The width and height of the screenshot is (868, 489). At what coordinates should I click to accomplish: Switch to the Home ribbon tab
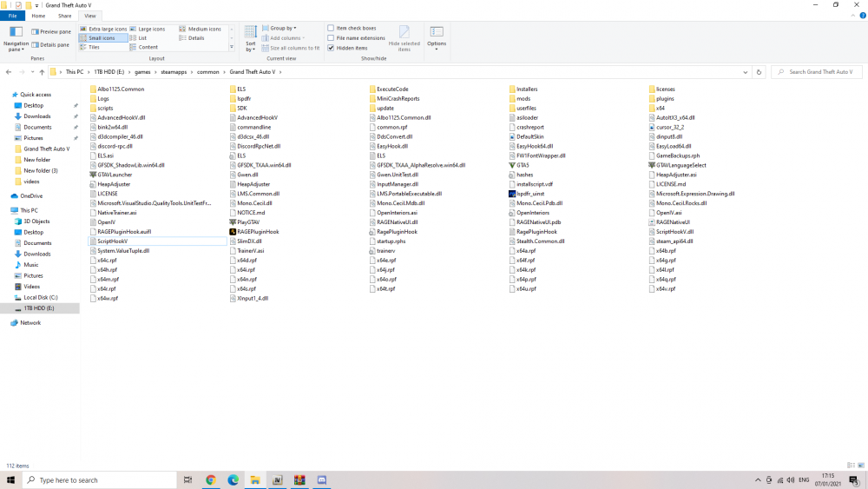coord(38,16)
